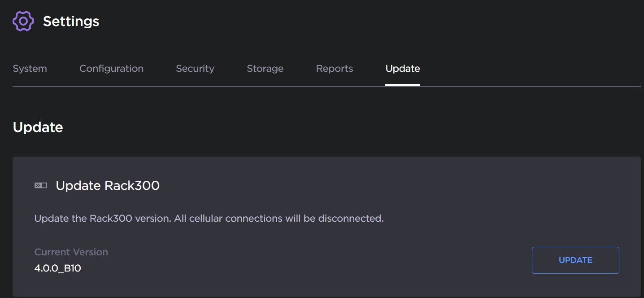
Task: Click the Current Version label
Action: coord(71,252)
